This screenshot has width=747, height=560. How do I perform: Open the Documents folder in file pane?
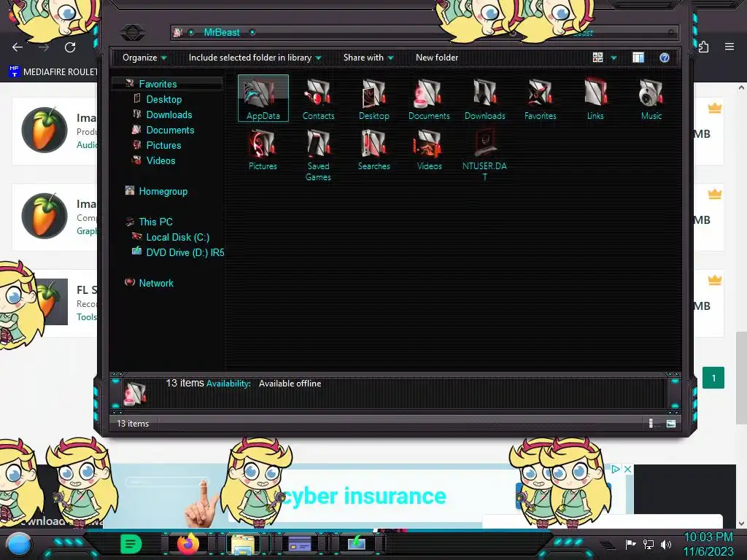click(x=429, y=98)
